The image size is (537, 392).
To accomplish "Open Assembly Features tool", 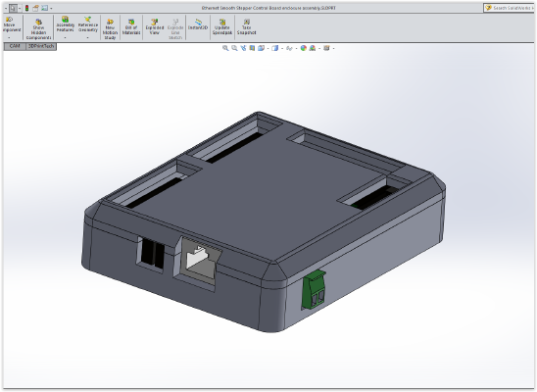I will click(65, 24).
